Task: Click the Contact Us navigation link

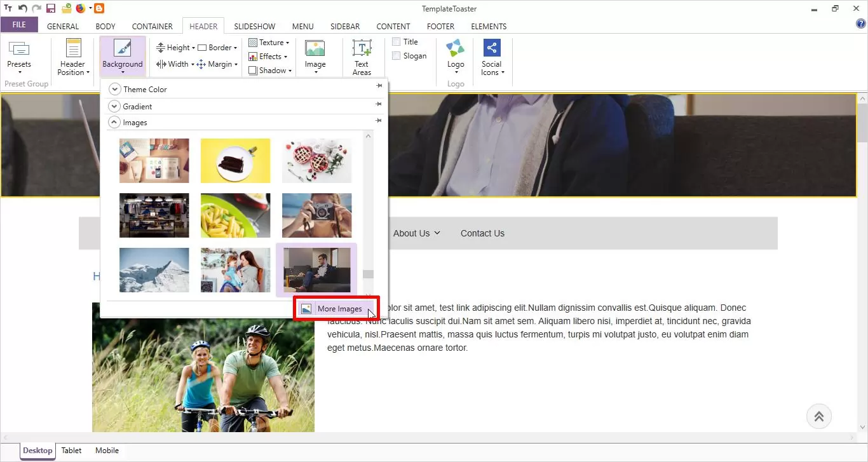Action: (482, 233)
